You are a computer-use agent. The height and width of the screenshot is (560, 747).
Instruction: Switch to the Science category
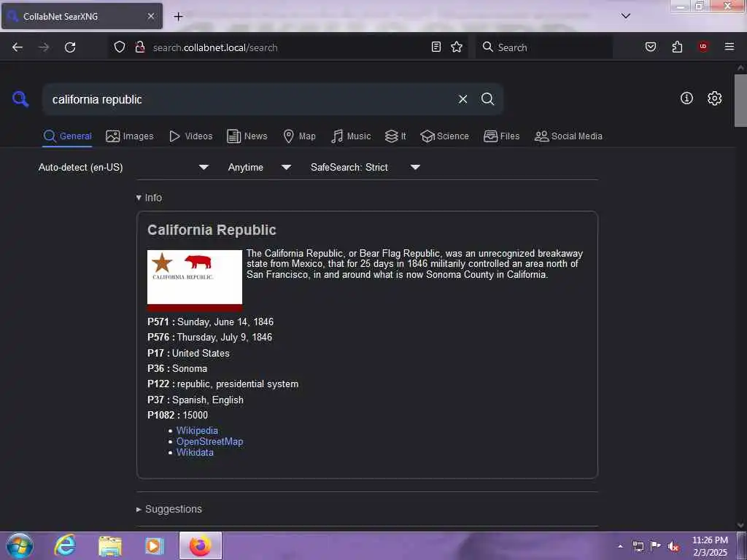tap(444, 136)
